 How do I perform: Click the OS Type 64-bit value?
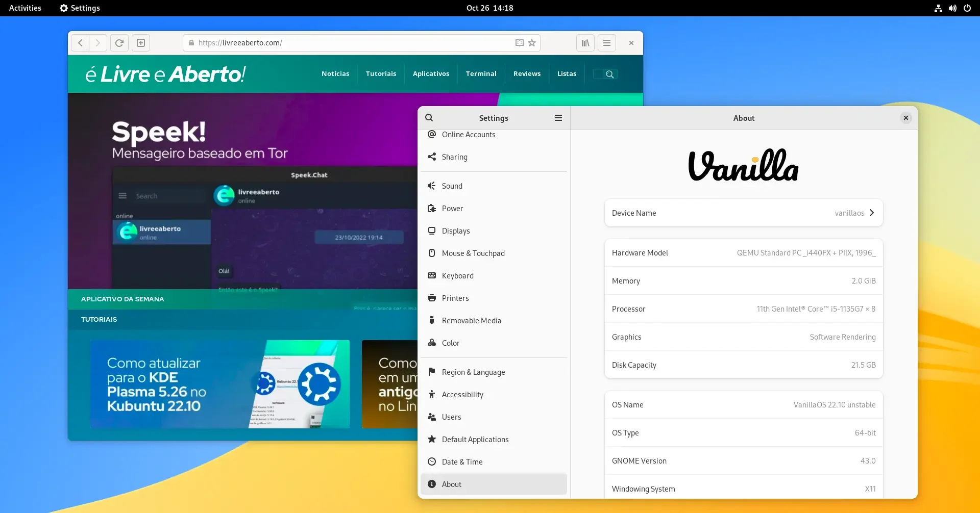[865, 433]
